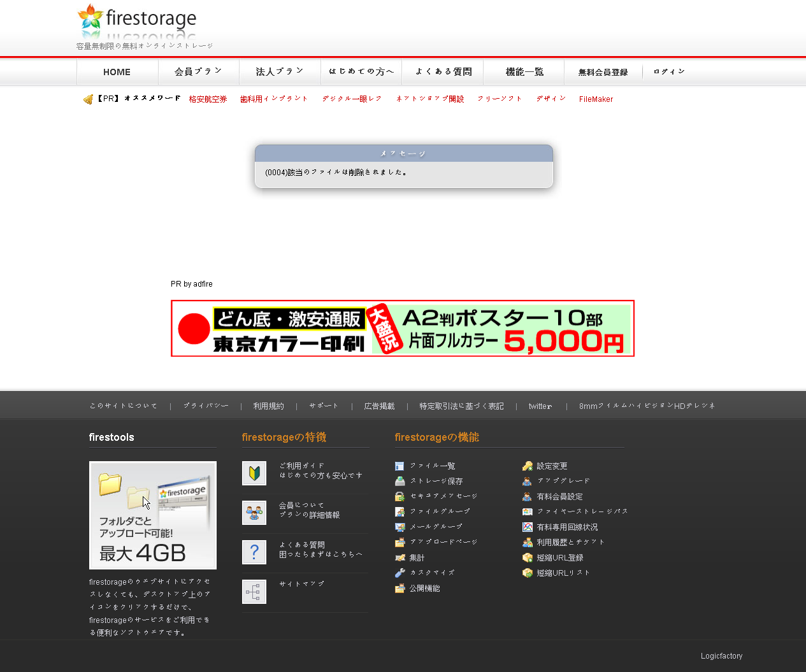Open the 機能一覧 navigation tab

click(x=524, y=72)
